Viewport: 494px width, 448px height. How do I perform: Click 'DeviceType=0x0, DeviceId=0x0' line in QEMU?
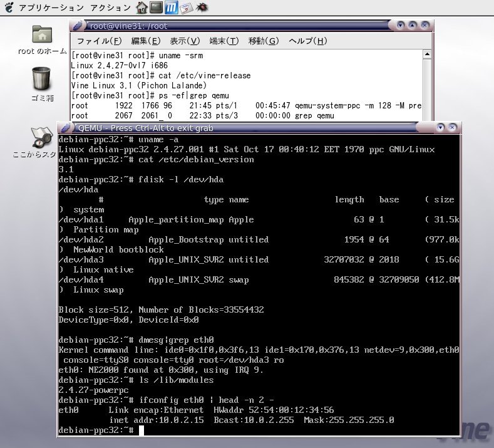point(128,320)
